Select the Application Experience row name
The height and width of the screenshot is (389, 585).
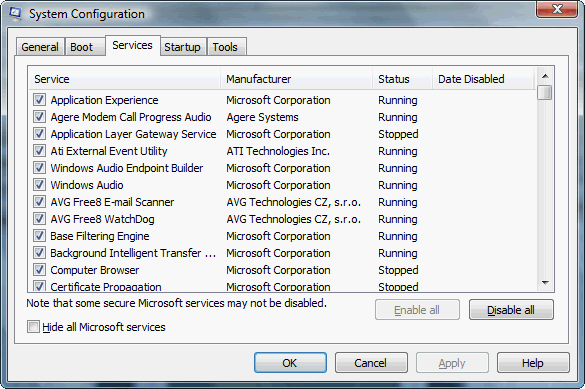pyautogui.click(x=104, y=100)
